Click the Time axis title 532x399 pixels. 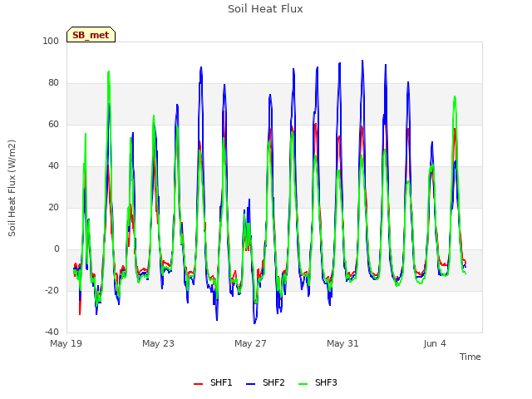[x=470, y=357]
